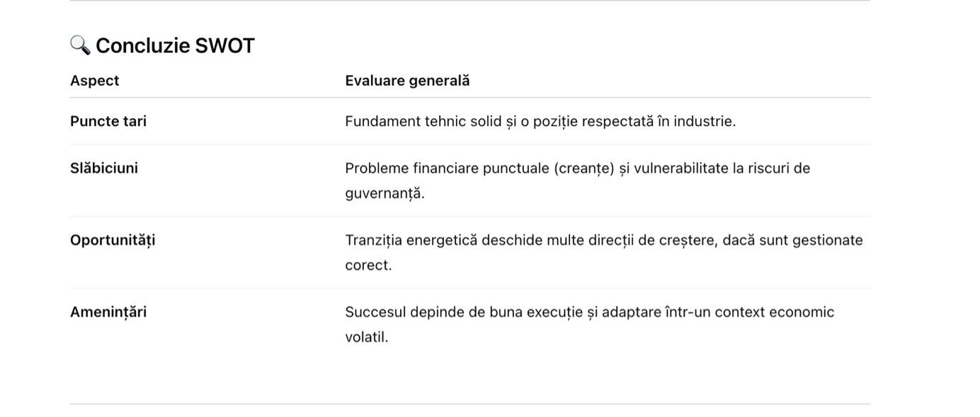This screenshot has height=417, width=980.
Task: Select the "Oportunități" row label
Action: (113, 240)
